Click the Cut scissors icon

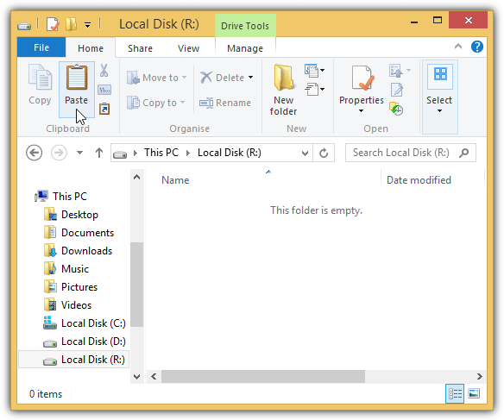click(104, 71)
